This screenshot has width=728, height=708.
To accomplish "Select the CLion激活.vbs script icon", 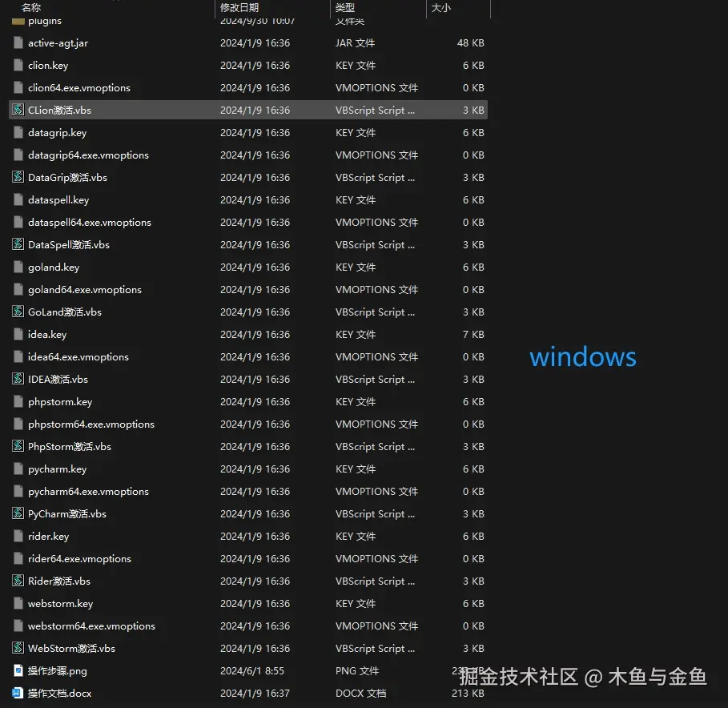I will (x=18, y=110).
